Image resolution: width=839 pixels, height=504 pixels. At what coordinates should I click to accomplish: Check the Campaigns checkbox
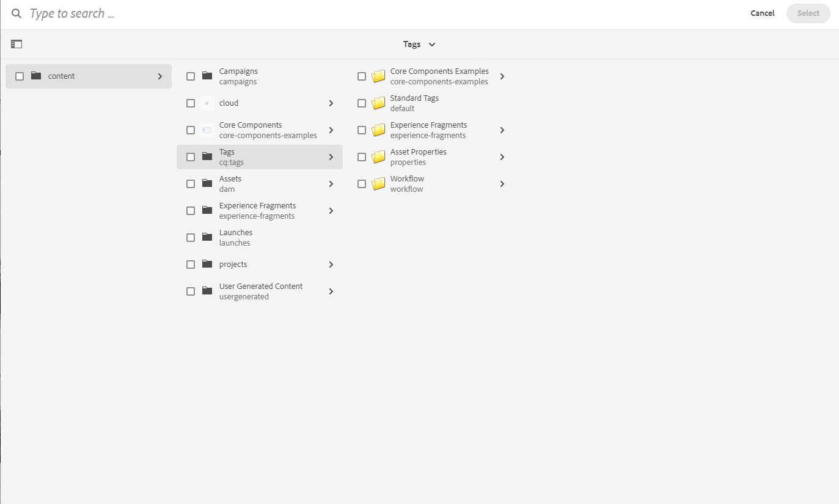(x=191, y=76)
